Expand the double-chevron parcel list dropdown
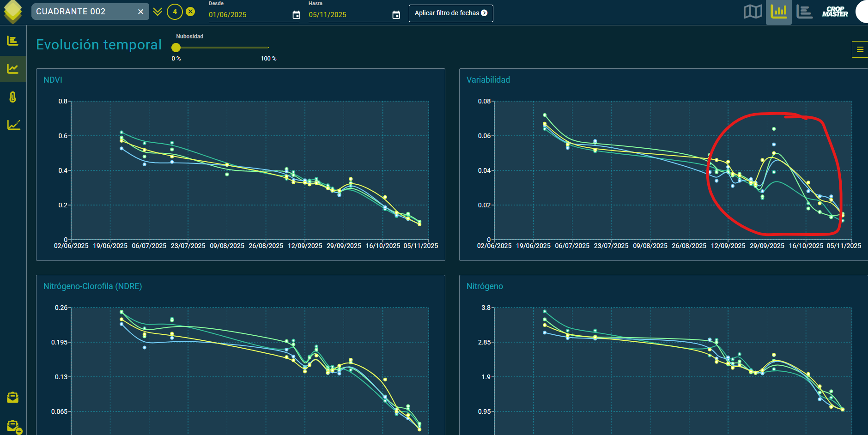The height and width of the screenshot is (435, 868). (x=158, y=12)
